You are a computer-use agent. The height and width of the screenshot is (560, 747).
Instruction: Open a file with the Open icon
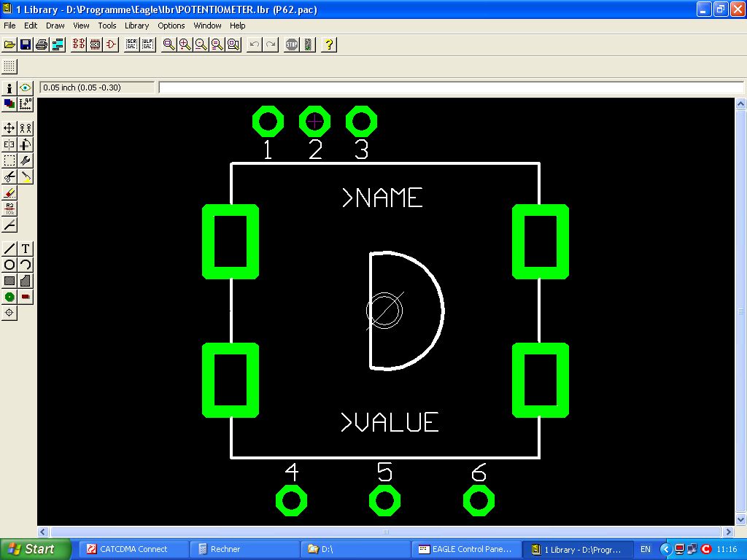(x=9, y=44)
